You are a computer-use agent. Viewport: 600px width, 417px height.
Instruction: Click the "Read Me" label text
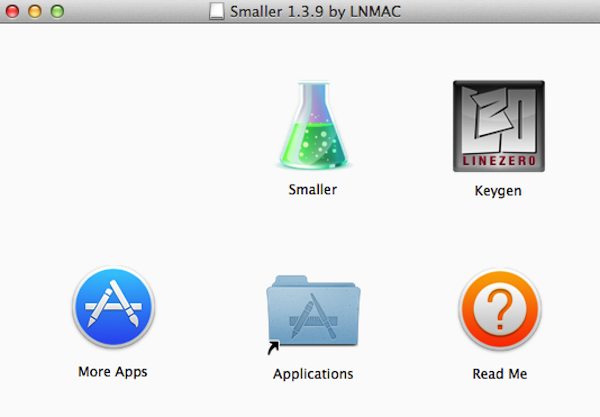click(x=500, y=374)
